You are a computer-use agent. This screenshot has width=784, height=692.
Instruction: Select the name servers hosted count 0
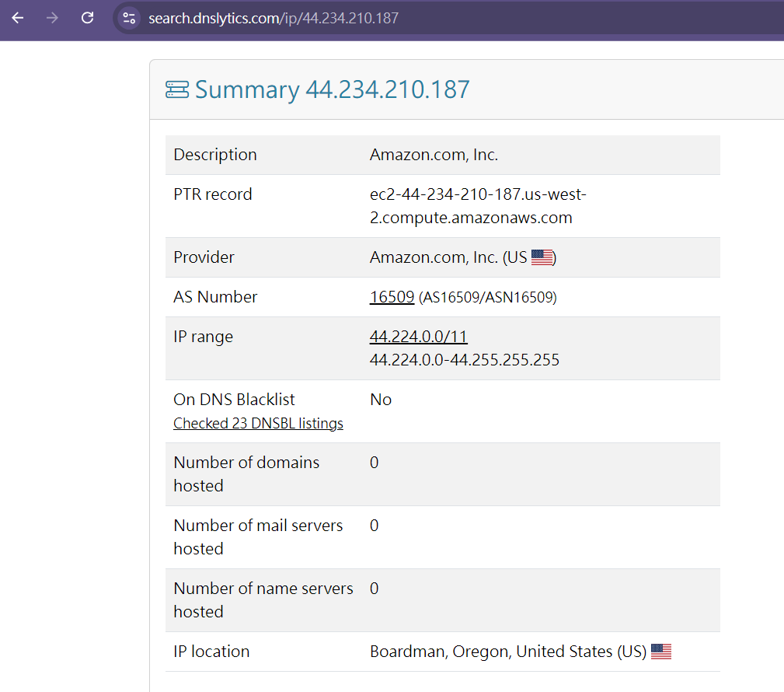point(374,589)
